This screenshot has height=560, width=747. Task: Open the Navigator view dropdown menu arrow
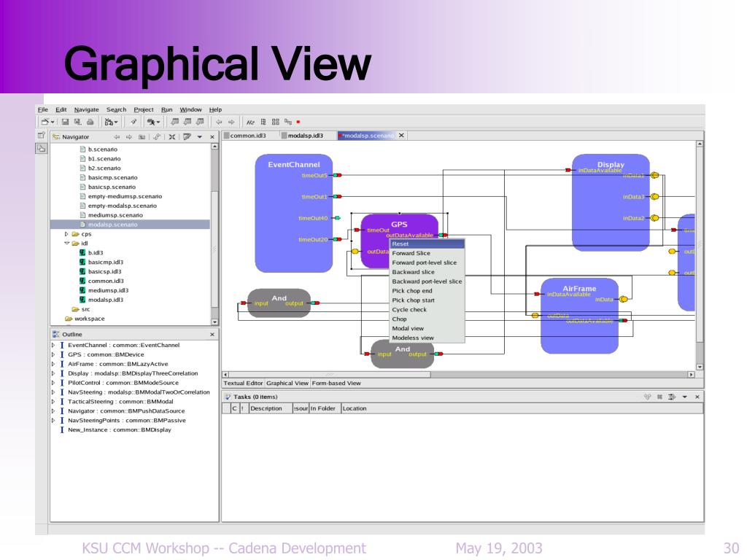[200, 136]
